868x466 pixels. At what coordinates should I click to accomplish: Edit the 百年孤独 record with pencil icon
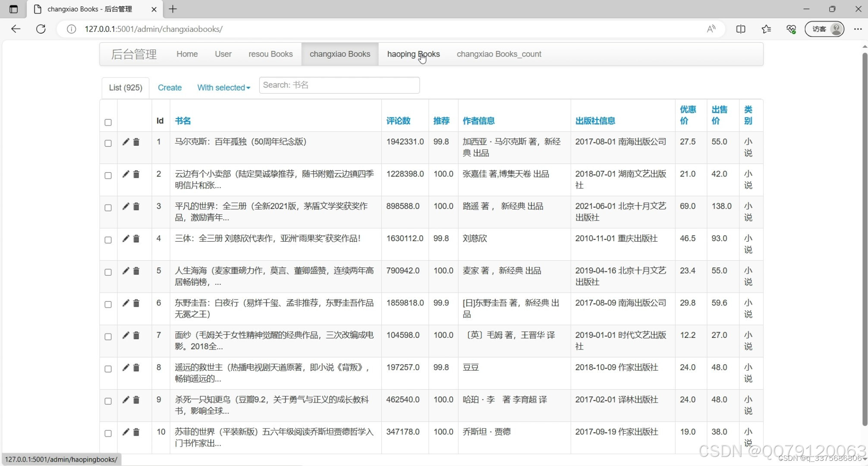pos(126,142)
